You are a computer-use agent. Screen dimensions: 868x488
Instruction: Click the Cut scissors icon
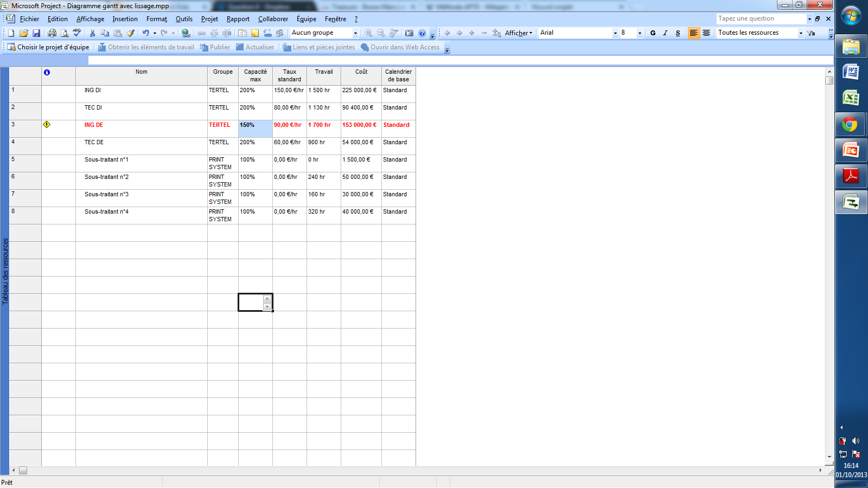92,33
